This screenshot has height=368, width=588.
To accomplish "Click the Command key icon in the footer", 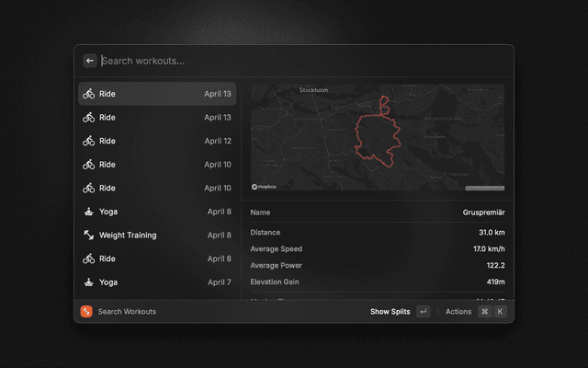I will click(484, 312).
